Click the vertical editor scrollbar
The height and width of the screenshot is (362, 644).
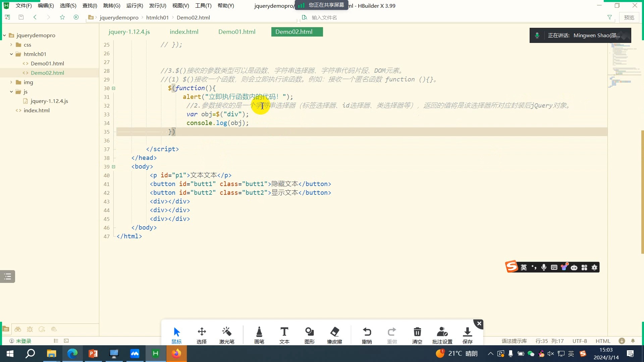642,192
